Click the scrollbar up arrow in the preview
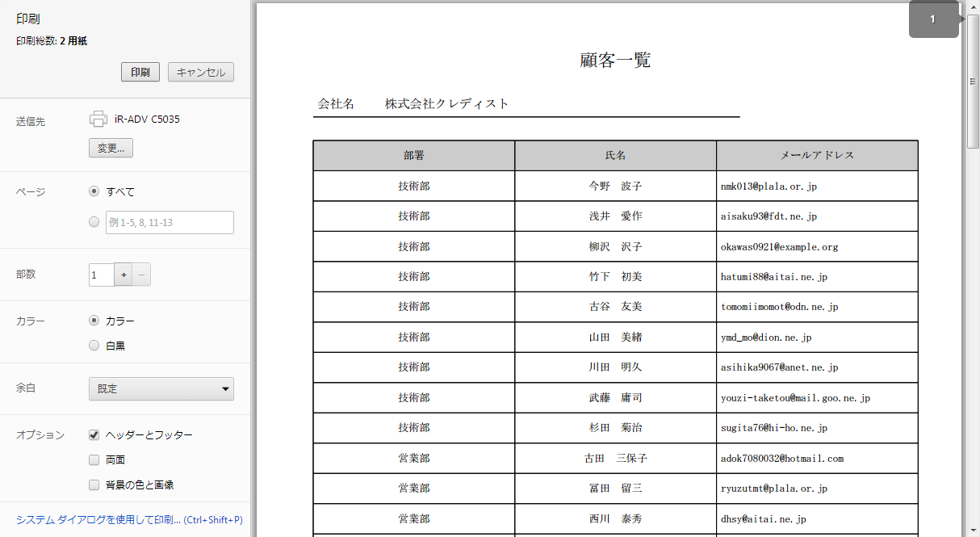 tap(973, 7)
